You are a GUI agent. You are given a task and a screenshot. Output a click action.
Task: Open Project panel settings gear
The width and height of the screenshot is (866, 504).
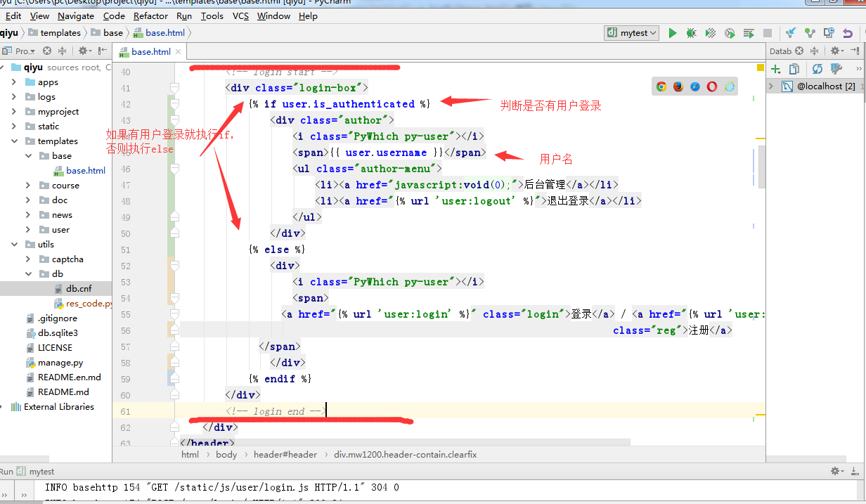[x=84, y=51]
